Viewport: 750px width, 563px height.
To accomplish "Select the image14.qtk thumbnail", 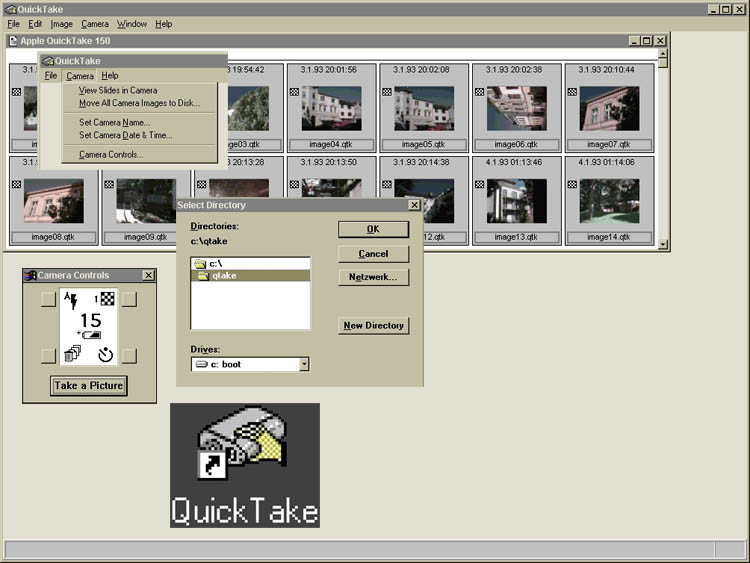I will pos(609,201).
